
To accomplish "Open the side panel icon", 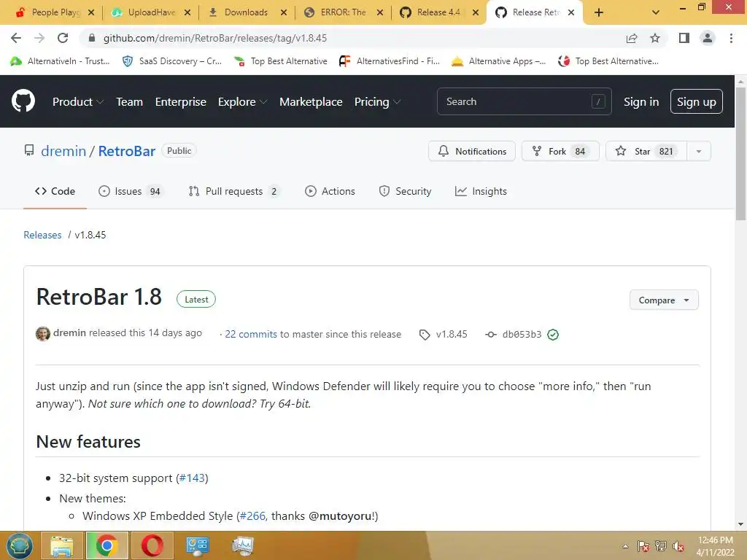I will coord(684,38).
